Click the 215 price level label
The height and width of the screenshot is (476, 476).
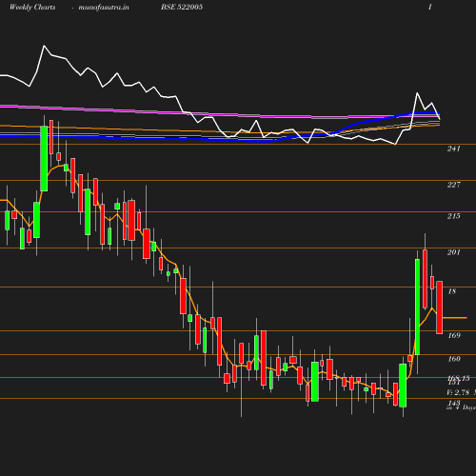pos(453,216)
